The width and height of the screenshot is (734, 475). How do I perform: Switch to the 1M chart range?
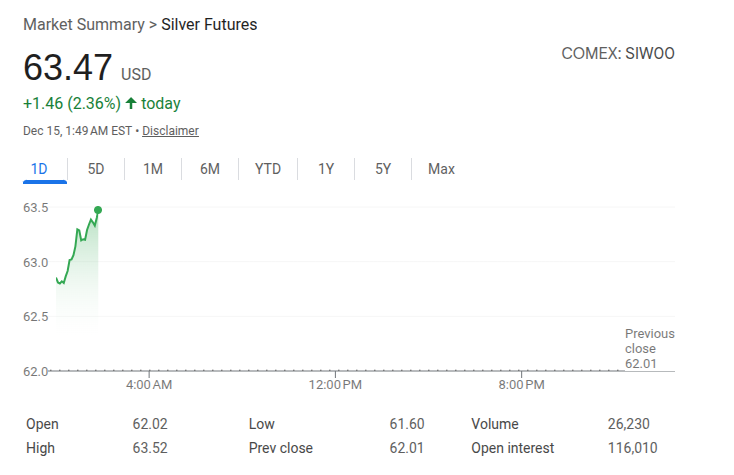coord(153,169)
